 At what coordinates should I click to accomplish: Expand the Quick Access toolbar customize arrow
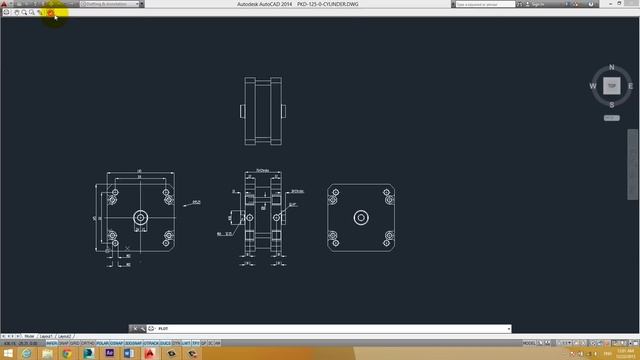pos(142,4)
